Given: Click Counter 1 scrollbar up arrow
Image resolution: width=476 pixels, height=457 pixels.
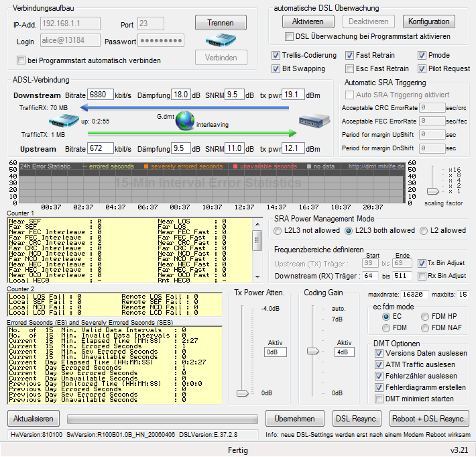Looking at the screenshot, I should [x=257, y=224].
